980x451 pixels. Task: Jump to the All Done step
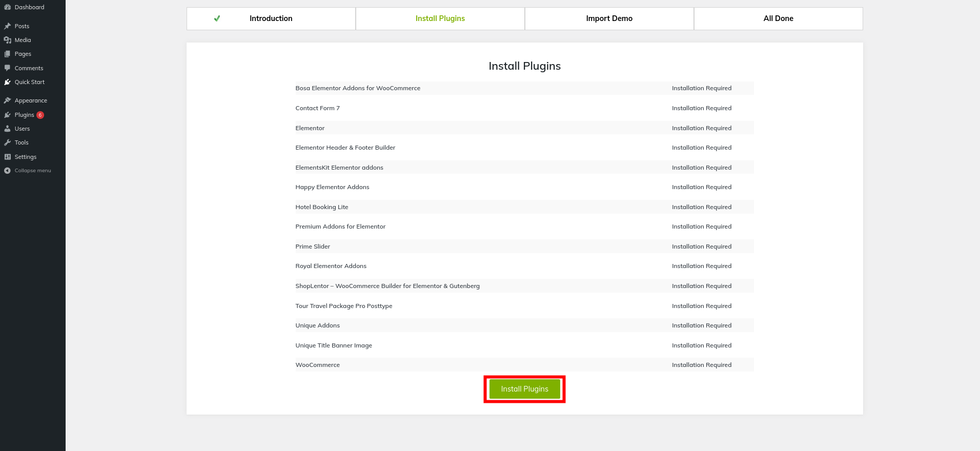(x=778, y=18)
